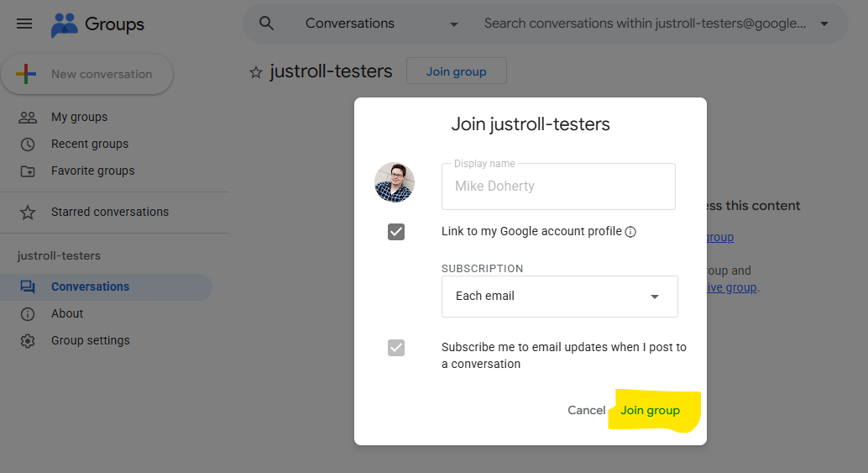Open Group settings in sidebar
868x473 pixels.
pyautogui.click(x=90, y=340)
